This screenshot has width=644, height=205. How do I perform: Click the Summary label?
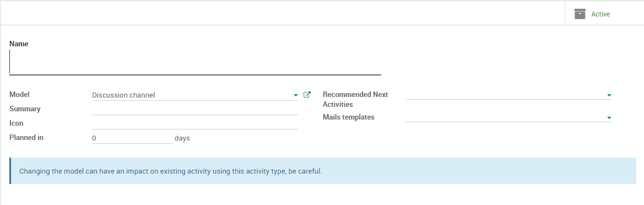[25, 109]
